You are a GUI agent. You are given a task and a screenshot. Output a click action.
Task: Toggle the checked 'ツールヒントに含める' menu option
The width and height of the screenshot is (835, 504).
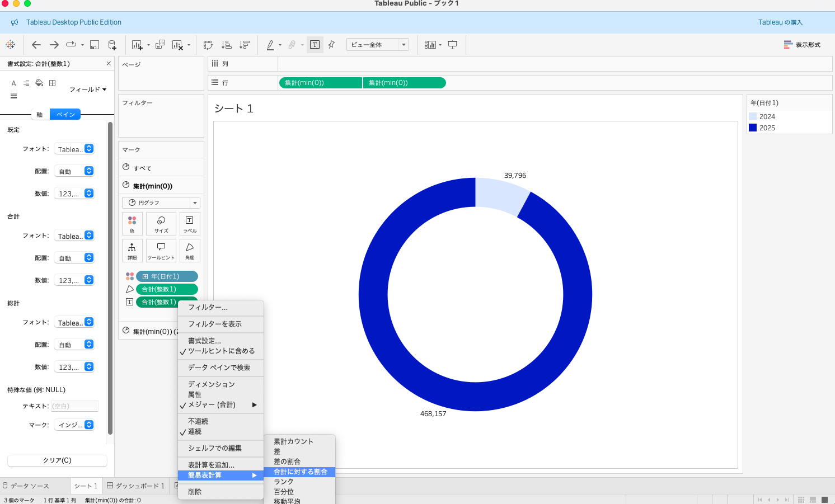tap(221, 351)
